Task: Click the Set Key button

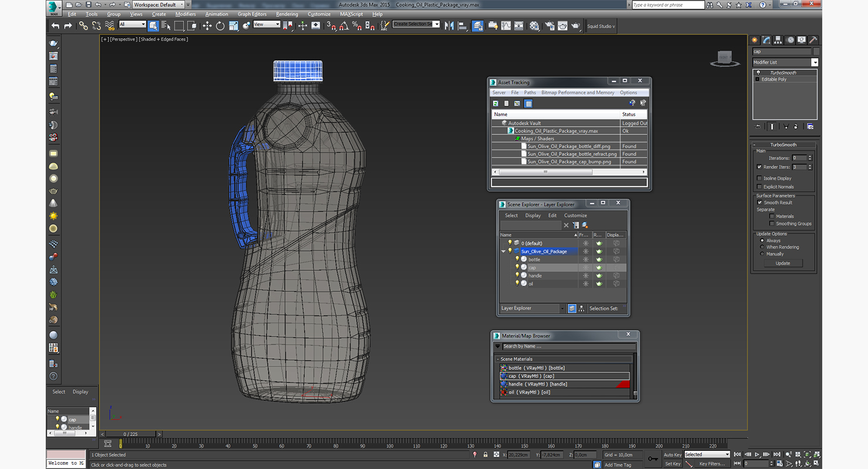Action: [672, 464]
